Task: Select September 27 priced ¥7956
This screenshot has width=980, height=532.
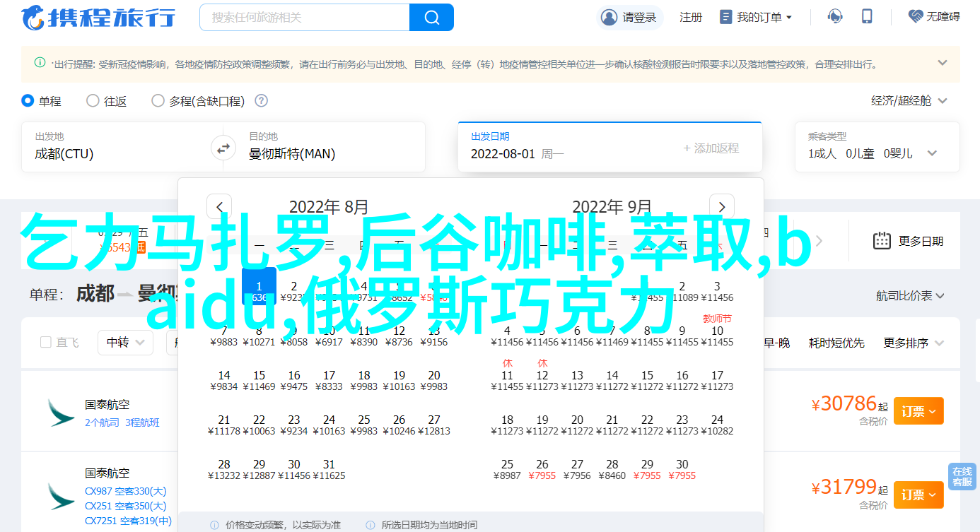Action: point(577,469)
